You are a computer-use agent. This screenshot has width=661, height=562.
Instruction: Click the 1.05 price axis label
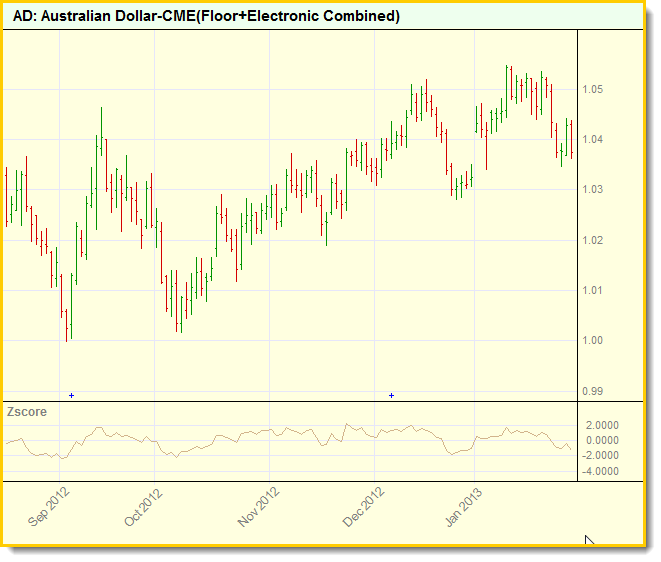coord(594,90)
